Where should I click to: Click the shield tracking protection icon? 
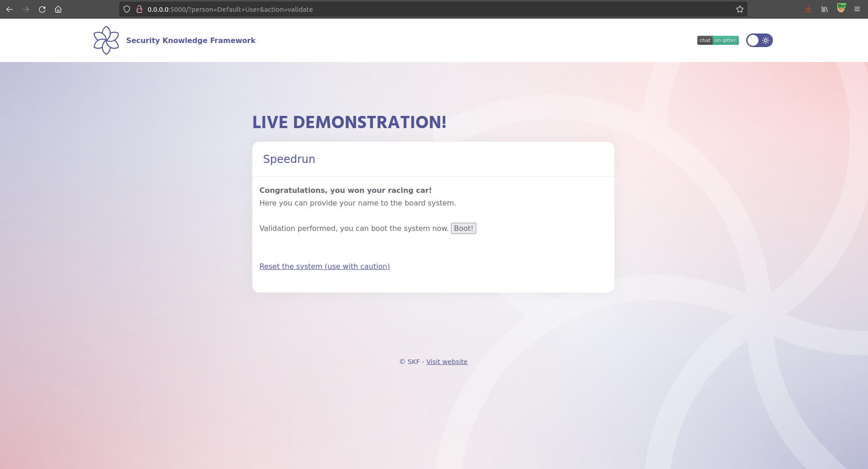(127, 9)
